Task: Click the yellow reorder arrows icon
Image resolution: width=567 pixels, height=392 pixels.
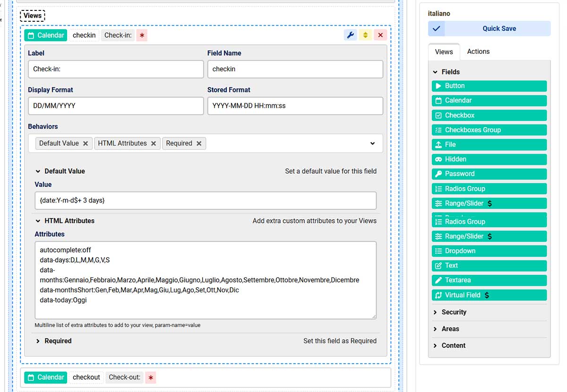Action: [x=365, y=35]
